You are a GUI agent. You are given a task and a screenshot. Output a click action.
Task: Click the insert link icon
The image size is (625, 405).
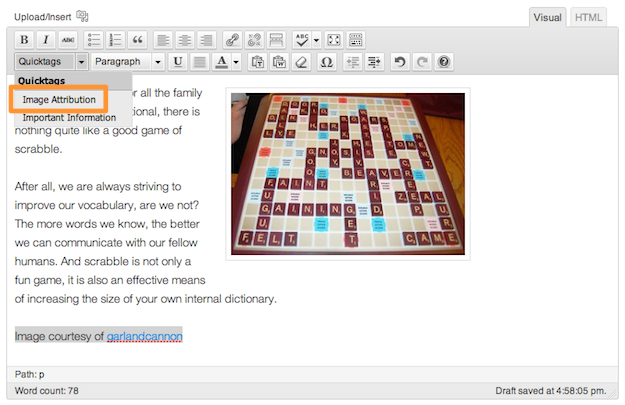[x=232, y=40]
